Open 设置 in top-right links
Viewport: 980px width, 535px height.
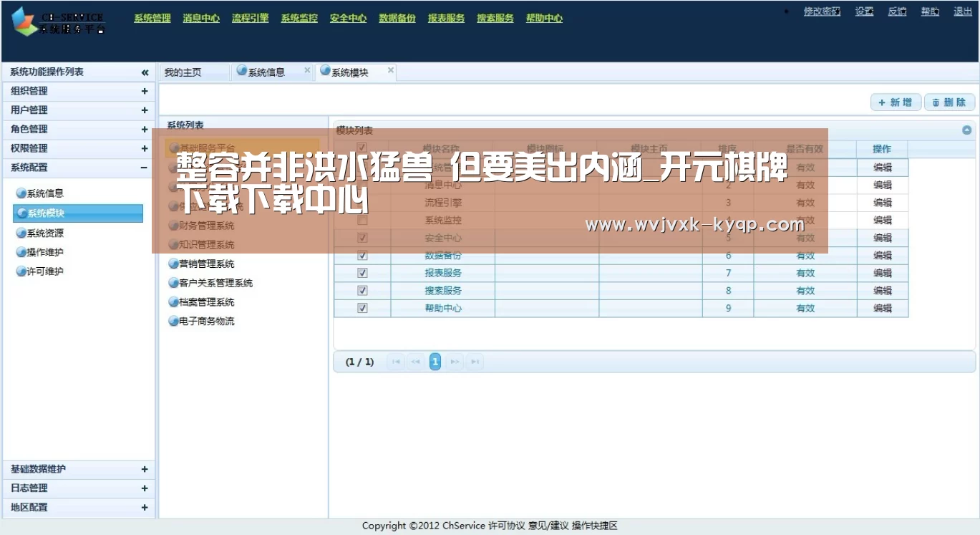(x=864, y=11)
